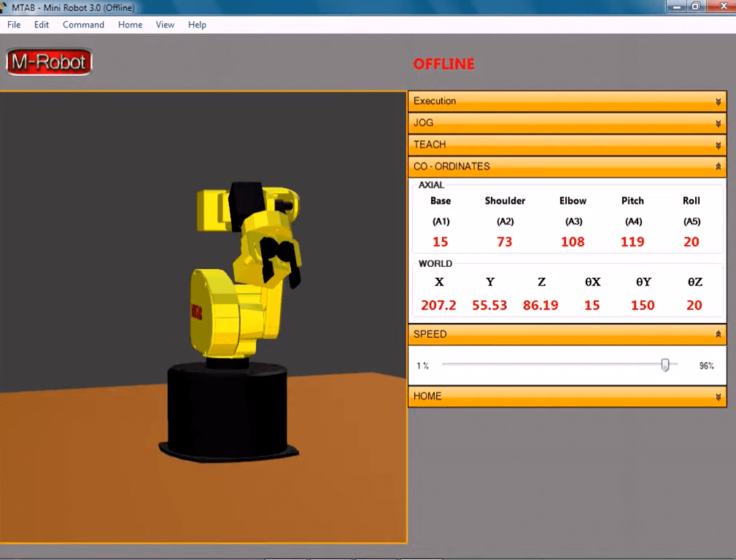
Task: Expand the TEACH panel chevron
Action: (718, 146)
